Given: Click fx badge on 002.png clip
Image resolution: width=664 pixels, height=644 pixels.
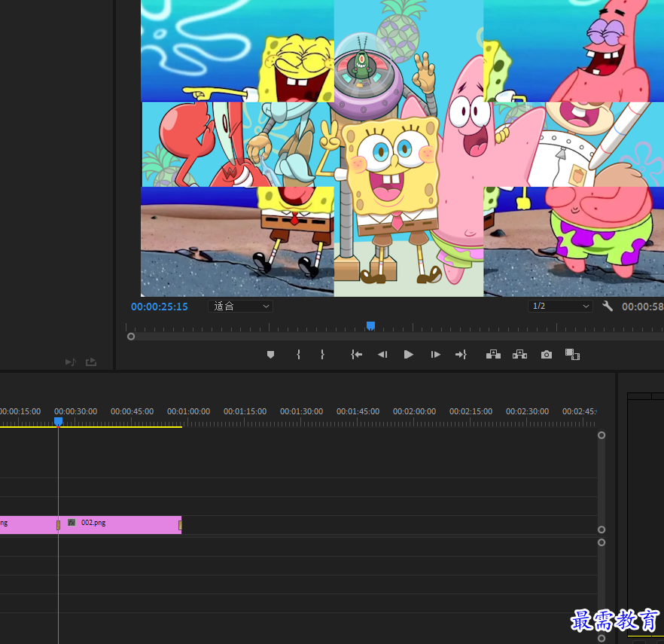Looking at the screenshot, I should pyautogui.click(x=72, y=523).
